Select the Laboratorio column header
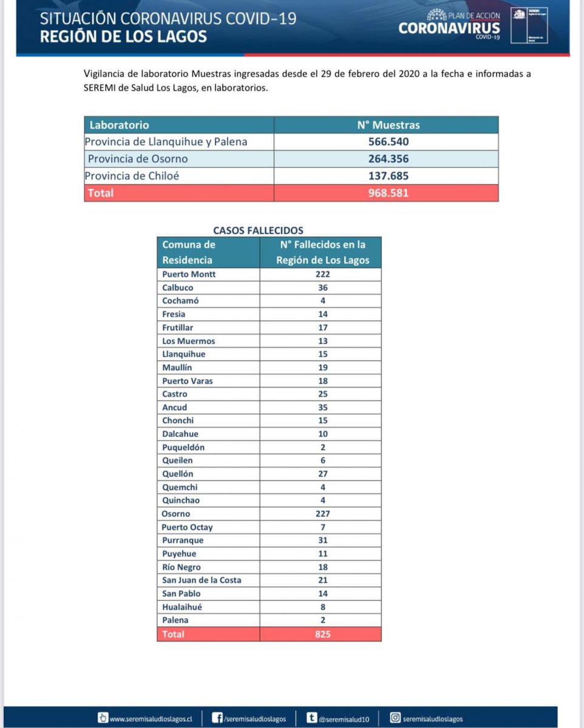Viewport: 584px width, 728px height. [x=179, y=125]
